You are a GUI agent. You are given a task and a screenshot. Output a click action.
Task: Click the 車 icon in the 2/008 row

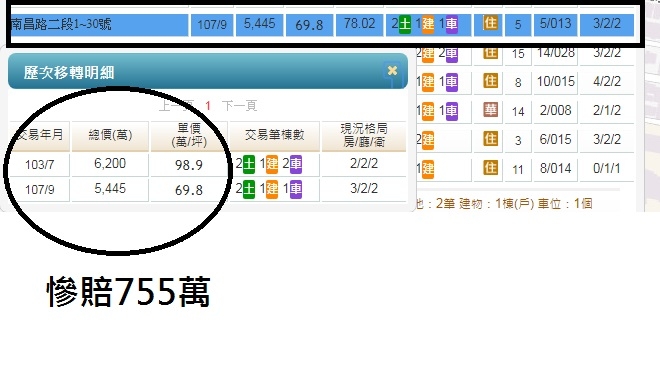pos(452,112)
